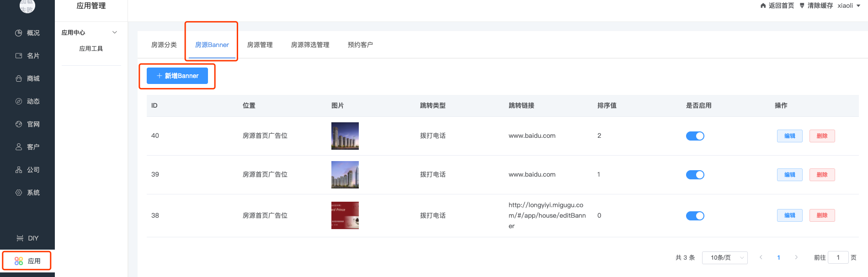Open the DIY icon in sidebar

[20, 238]
